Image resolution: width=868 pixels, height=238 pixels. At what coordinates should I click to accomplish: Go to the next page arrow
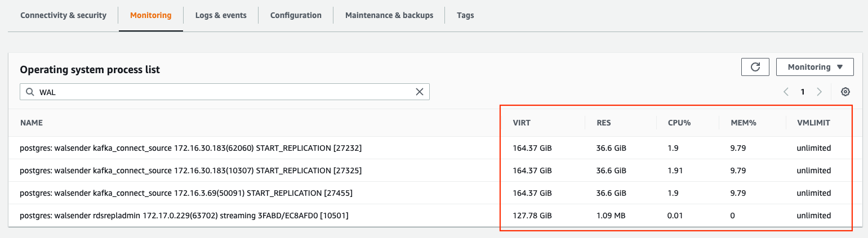click(819, 92)
